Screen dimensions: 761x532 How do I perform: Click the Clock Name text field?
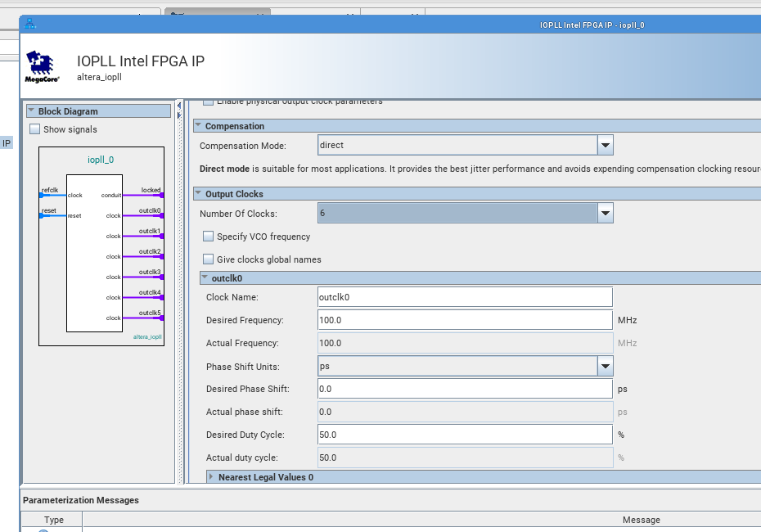[x=465, y=297]
